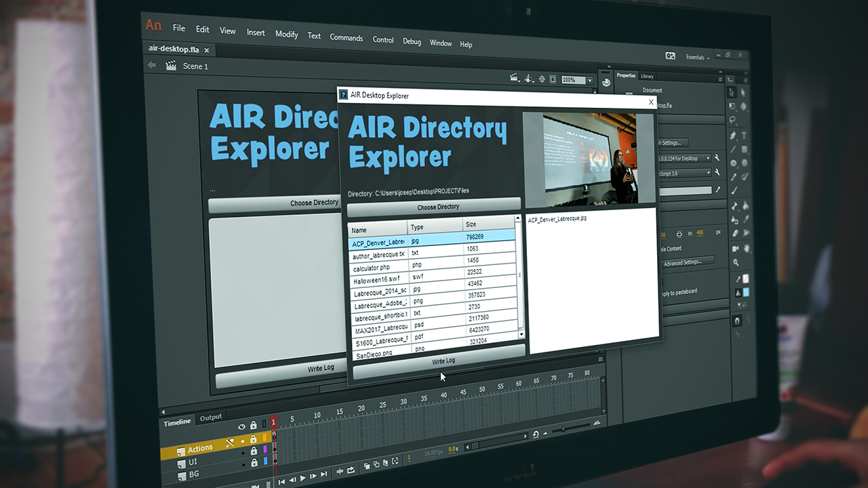This screenshot has width=868, height=488.
Task: Toggle lock on the BG layer
Action: (255, 464)
